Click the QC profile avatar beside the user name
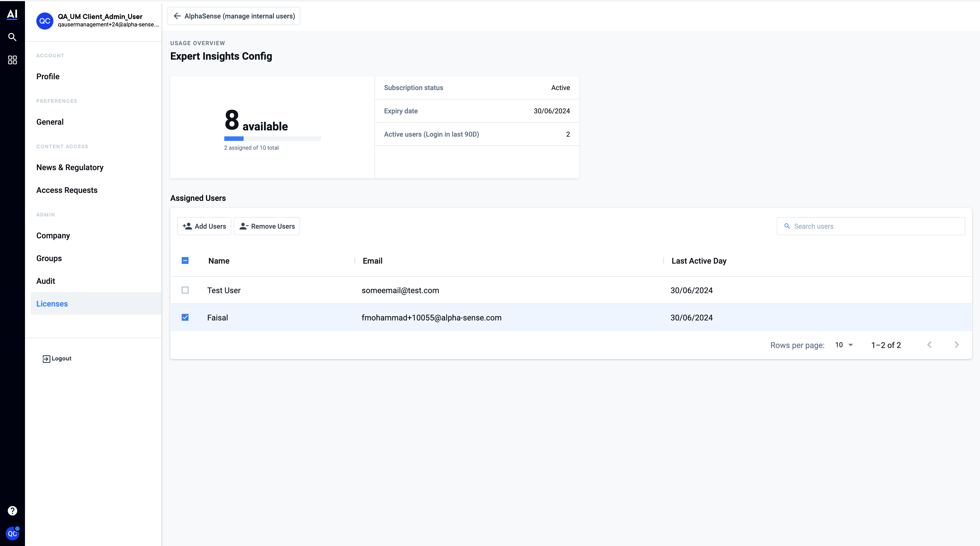This screenshot has height=546, width=980. (45, 20)
